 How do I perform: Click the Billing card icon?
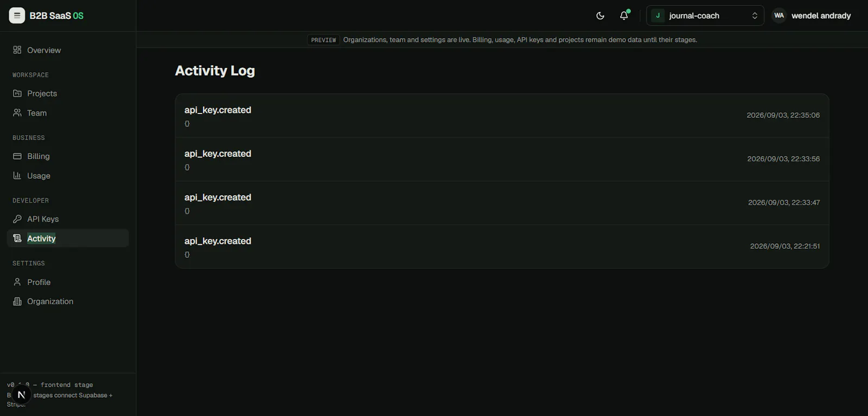[17, 156]
